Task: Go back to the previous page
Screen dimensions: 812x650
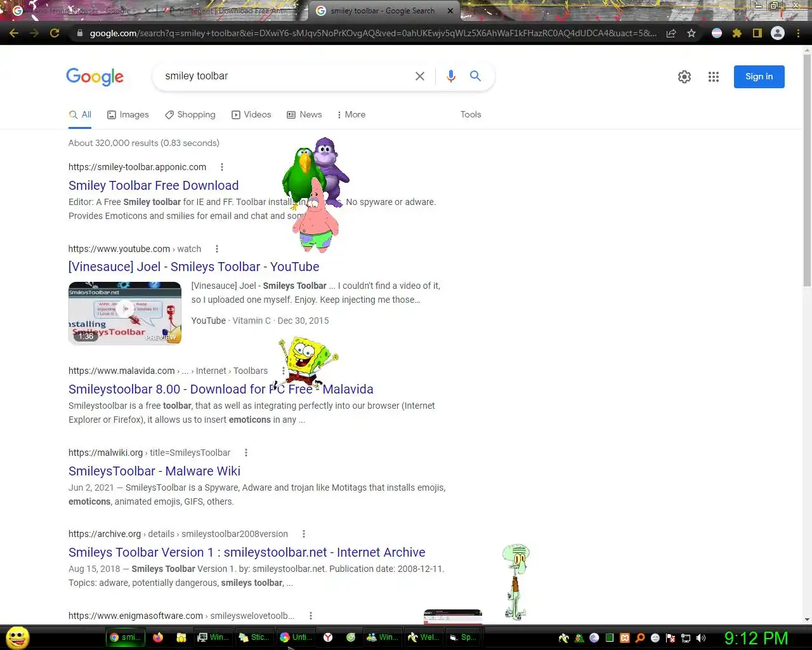Action: tap(14, 33)
